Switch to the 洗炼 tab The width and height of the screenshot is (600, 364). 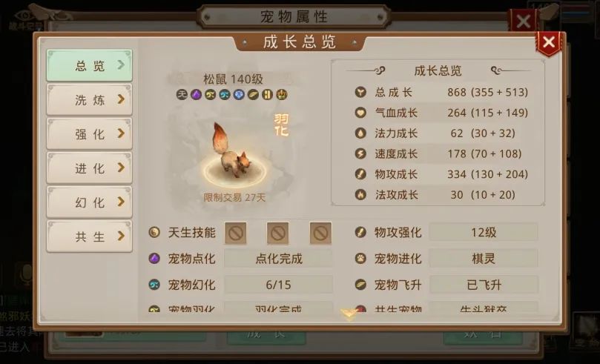[x=89, y=100]
